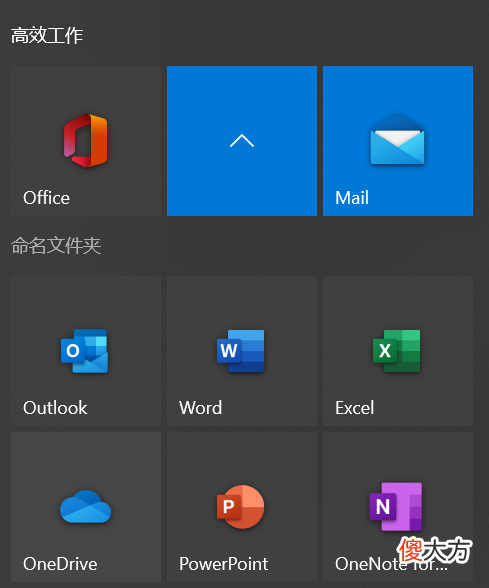
Task: Open the OneDrive tile
Action: tap(86, 507)
